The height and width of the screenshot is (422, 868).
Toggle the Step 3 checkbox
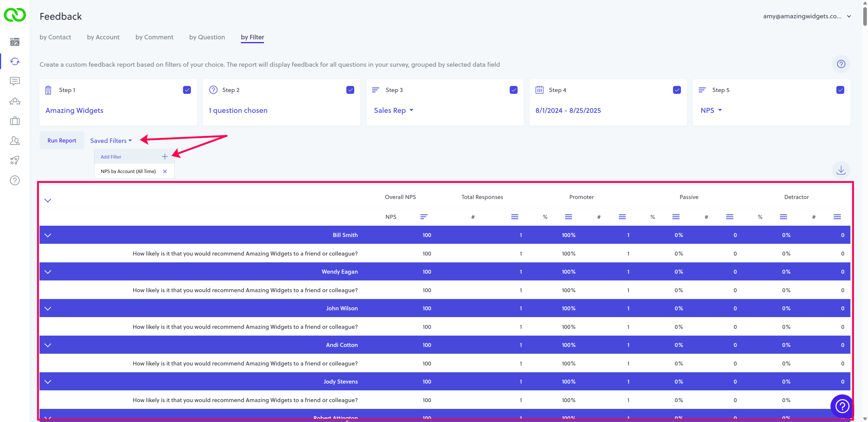[x=514, y=90]
